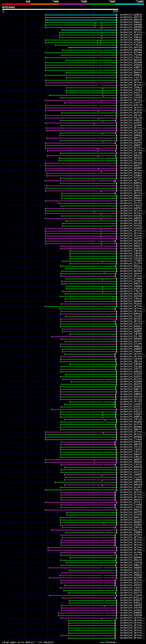The height and width of the screenshot is (644, 146).
Task: Select hit label UniRef100_A3BFF4
Action: pyautogui.click(x=131, y=67)
